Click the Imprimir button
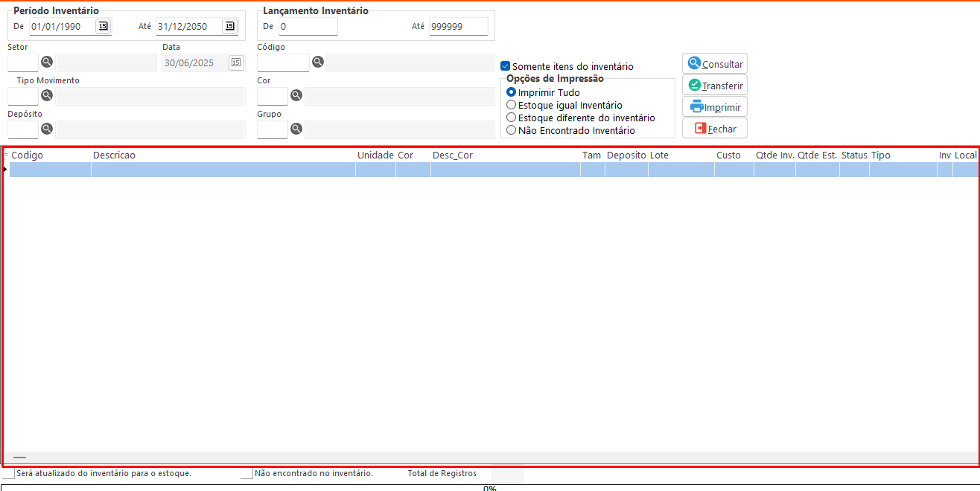Image resolution: width=980 pixels, height=491 pixels. [x=714, y=107]
